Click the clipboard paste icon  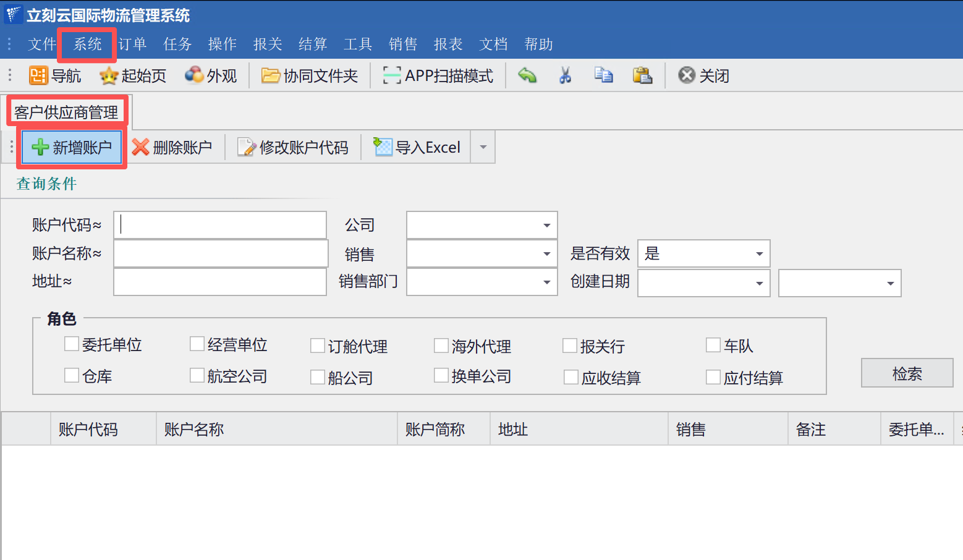pos(642,75)
